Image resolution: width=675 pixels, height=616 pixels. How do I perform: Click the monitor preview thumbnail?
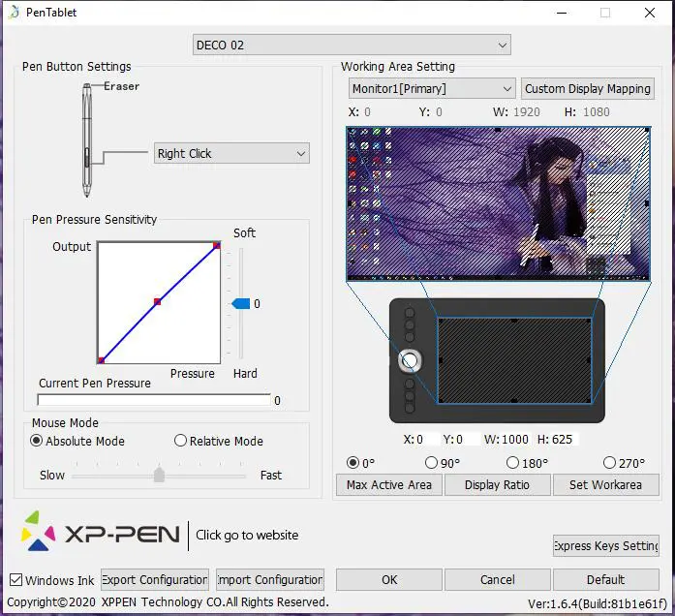[497, 203]
